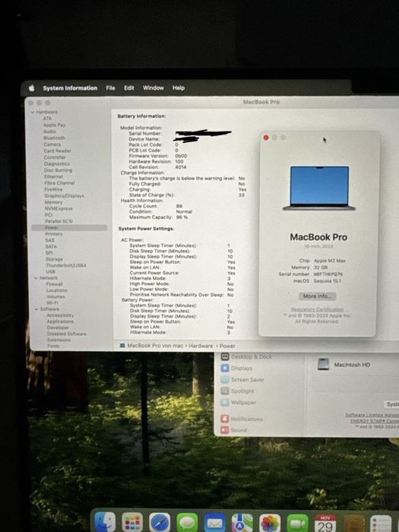The height and width of the screenshot is (532, 399).
Task: Click 'Hardware' in the path bar
Action: tap(201, 346)
